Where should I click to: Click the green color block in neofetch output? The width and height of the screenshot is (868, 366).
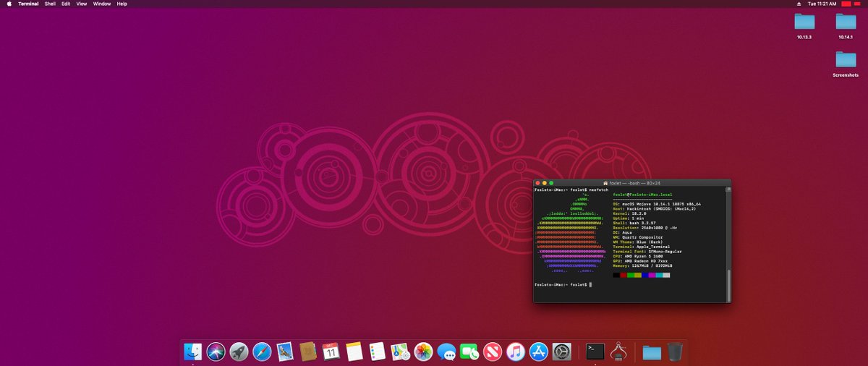tap(631, 275)
